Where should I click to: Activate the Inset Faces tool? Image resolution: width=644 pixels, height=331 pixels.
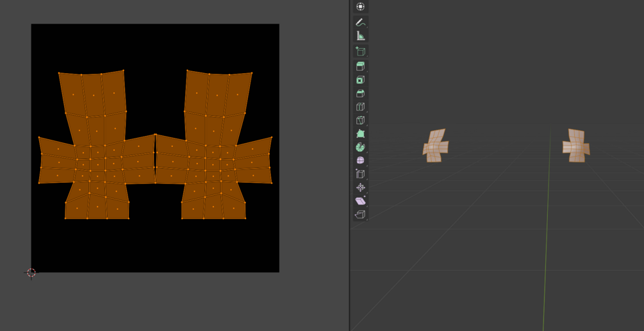360,80
